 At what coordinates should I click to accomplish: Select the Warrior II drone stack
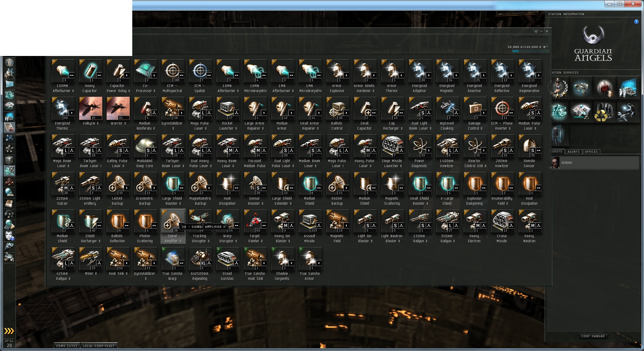click(x=117, y=113)
